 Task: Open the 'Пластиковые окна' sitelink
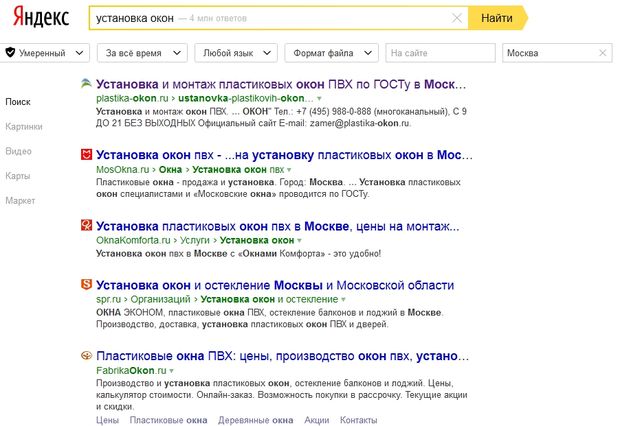pos(168,420)
